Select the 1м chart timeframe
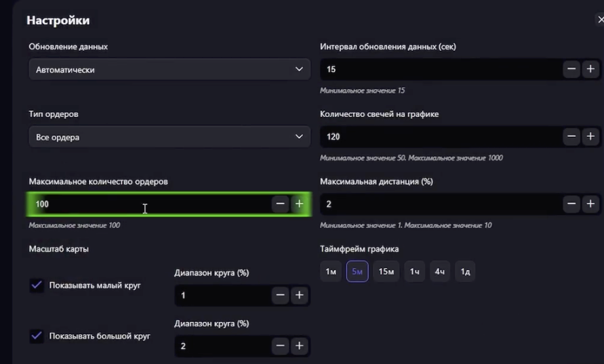The height and width of the screenshot is (364, 604). [x=331, y=271]
